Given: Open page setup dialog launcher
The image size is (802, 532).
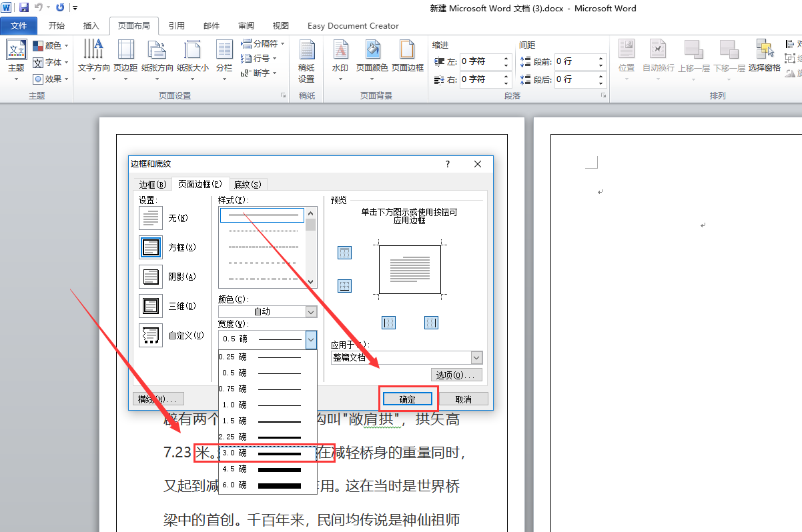Looking at the screenshot, I should click(284, 96).
